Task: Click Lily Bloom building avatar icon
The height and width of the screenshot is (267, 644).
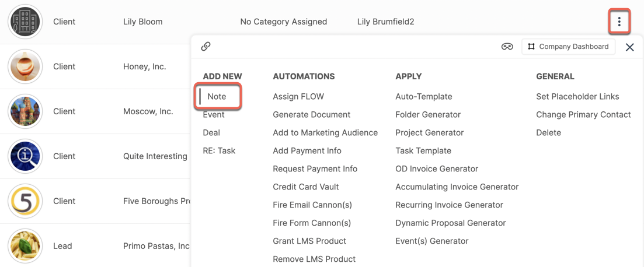Action: (x=25, y=22)
